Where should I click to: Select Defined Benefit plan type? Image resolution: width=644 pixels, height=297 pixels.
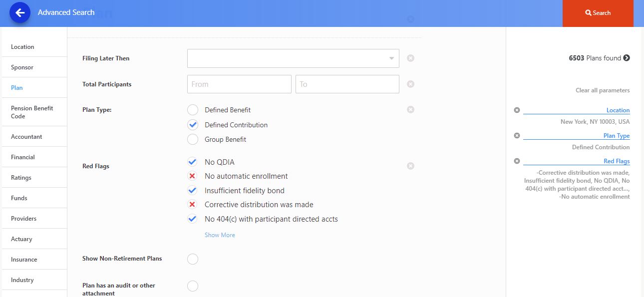tap(193, 110)
